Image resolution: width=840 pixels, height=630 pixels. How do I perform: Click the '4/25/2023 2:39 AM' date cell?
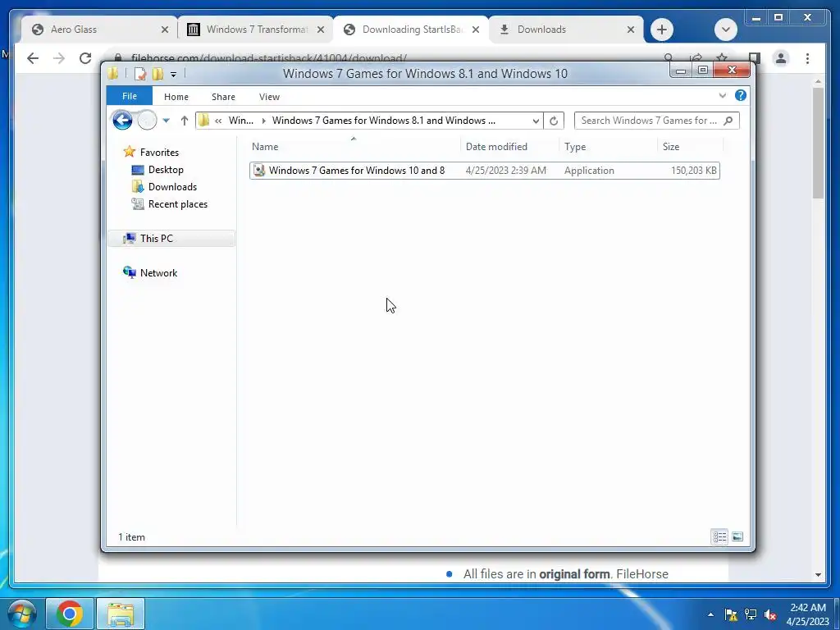point(505,171)
